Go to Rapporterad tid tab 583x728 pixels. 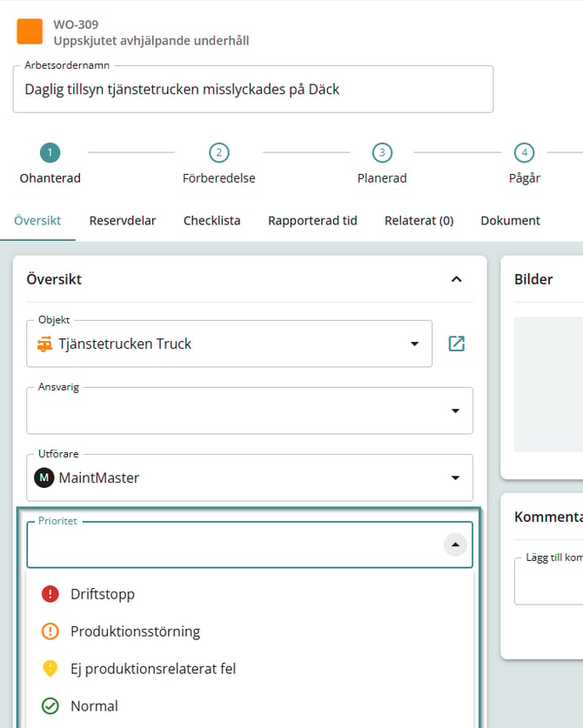(x=312, y=221)
